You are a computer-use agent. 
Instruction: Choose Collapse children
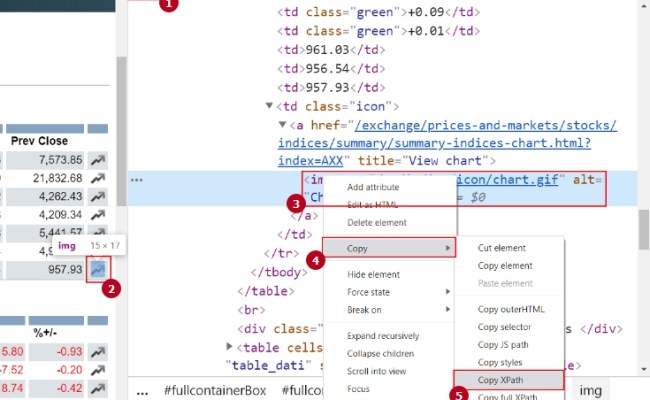click(381, 354)
